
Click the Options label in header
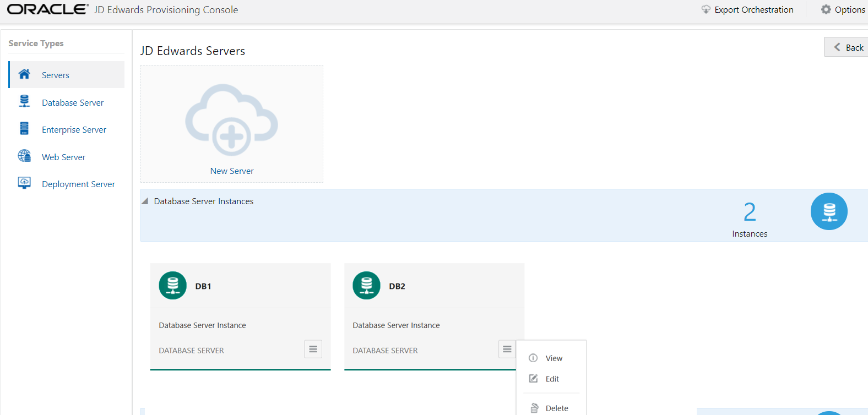[x=850, y=10]
